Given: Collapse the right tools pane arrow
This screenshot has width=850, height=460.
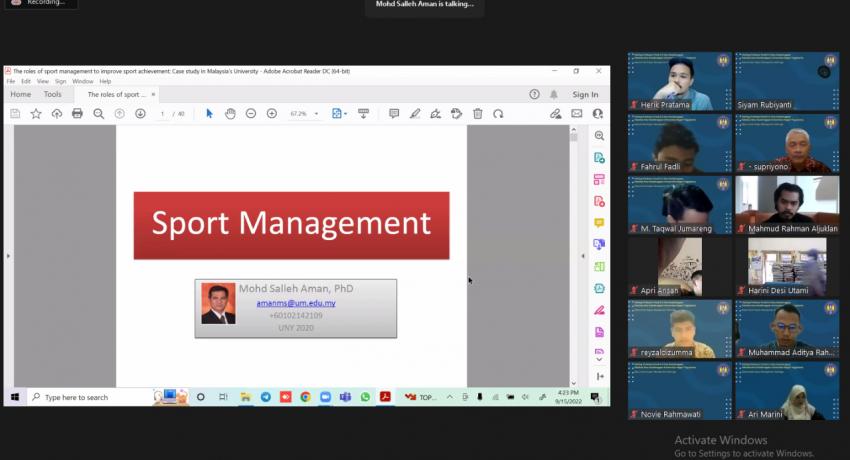Looking at the screenshot, I should click(x=583, y=256).
